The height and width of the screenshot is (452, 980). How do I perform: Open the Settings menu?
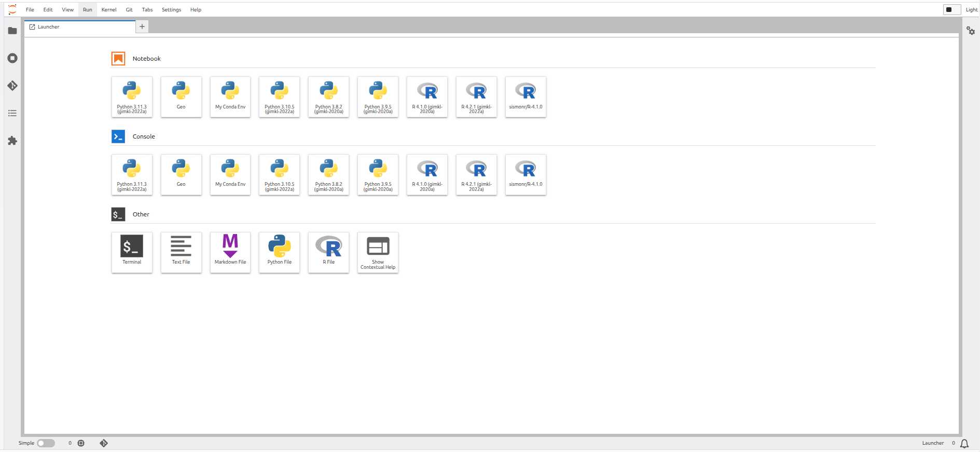tap(171, 9)
